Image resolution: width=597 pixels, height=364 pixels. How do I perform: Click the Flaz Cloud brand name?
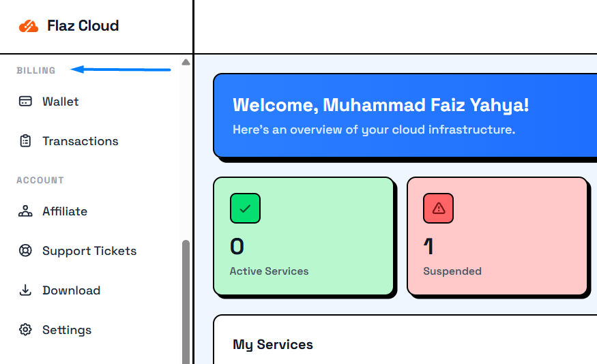(x=83, y=26)
